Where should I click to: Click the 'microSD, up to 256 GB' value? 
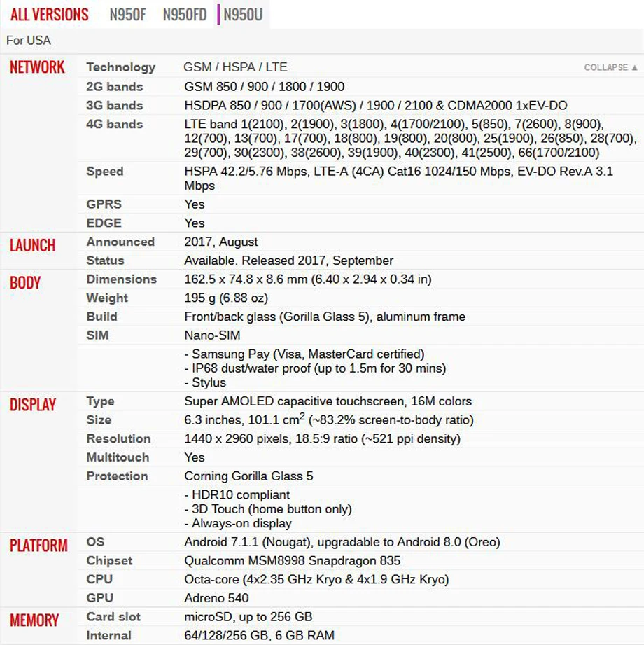click(248, 616)
